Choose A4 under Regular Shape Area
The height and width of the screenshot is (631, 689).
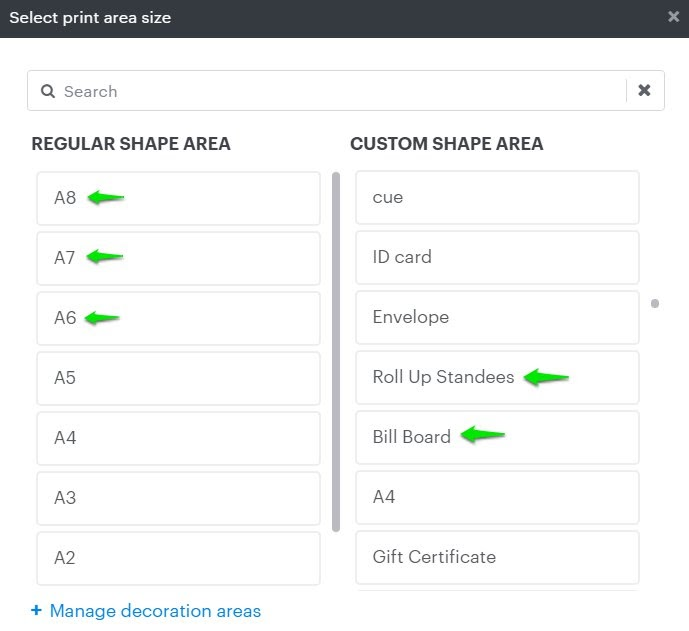pos(178,438)
